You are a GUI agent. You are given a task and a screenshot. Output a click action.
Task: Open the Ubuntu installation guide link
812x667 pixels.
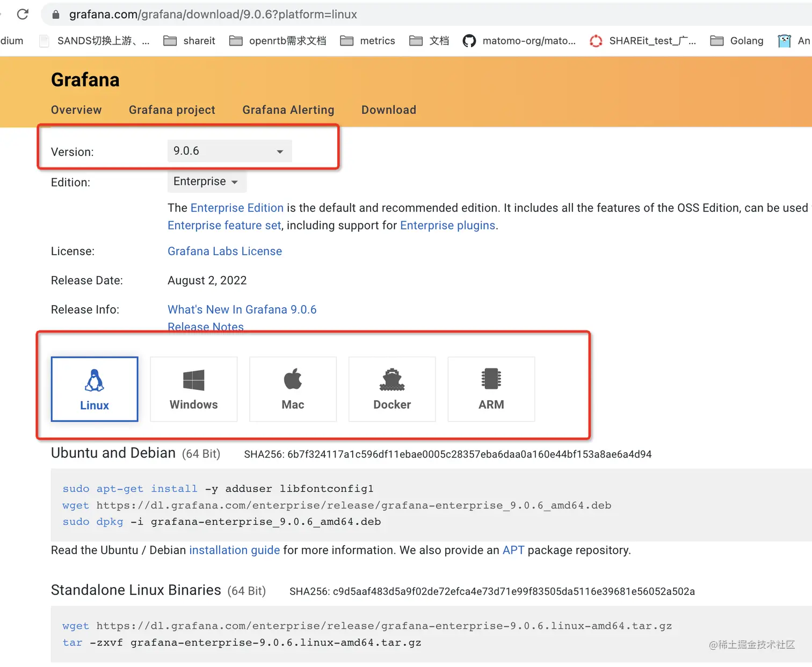[235, 550]
